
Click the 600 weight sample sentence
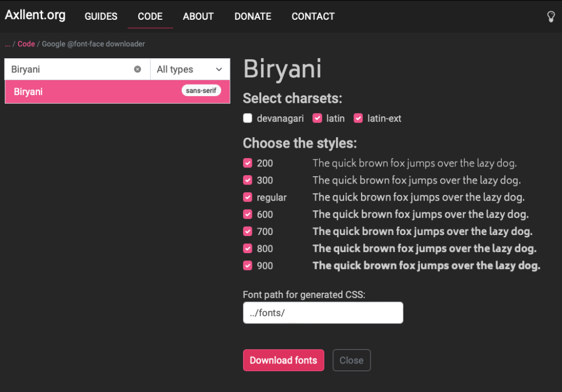[x=420, y=215]
